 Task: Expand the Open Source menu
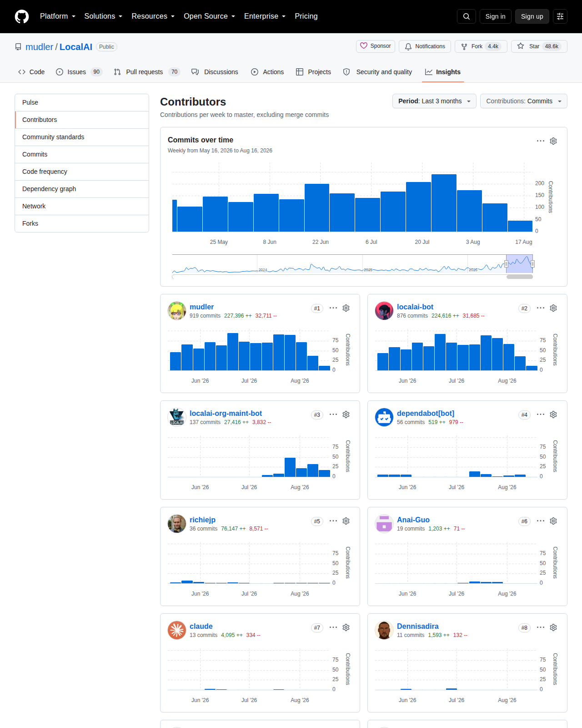[x=209, y=16]
